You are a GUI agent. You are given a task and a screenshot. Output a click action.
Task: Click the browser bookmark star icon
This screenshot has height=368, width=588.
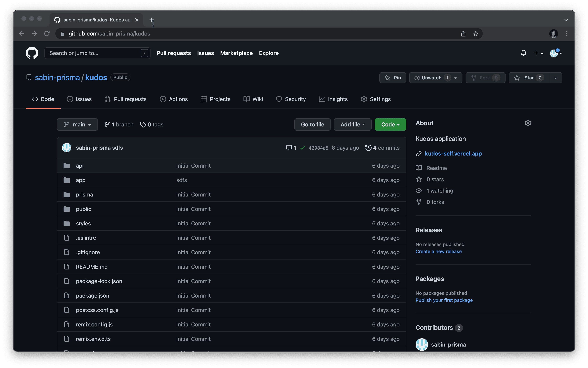click(x=475, y=34)
